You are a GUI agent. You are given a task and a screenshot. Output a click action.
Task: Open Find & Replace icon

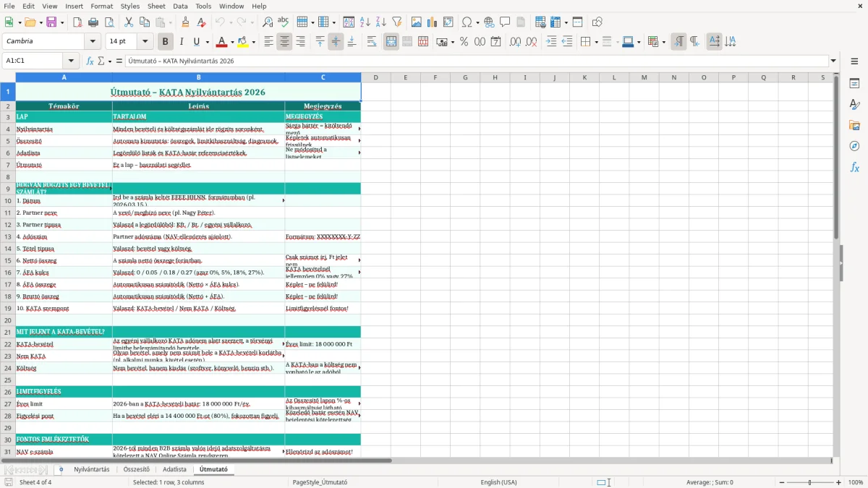pos(268,22)
